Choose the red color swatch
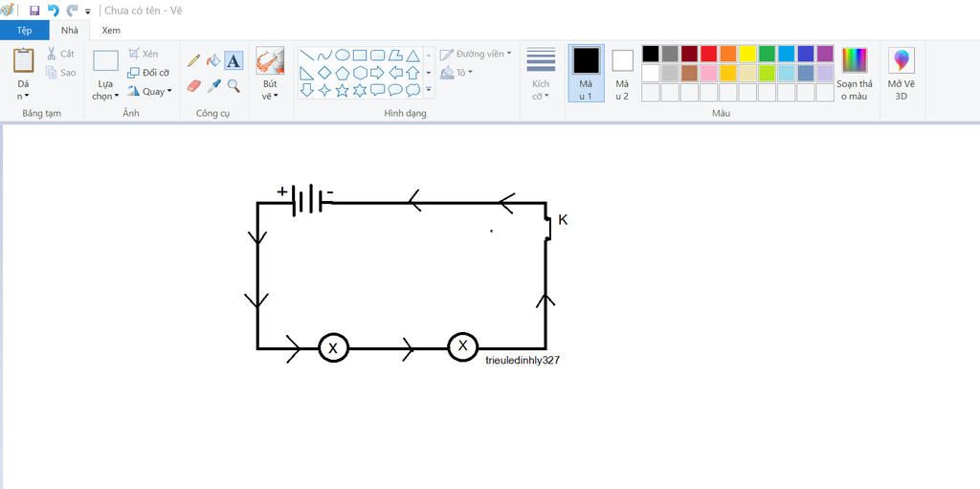 (709, 54)
